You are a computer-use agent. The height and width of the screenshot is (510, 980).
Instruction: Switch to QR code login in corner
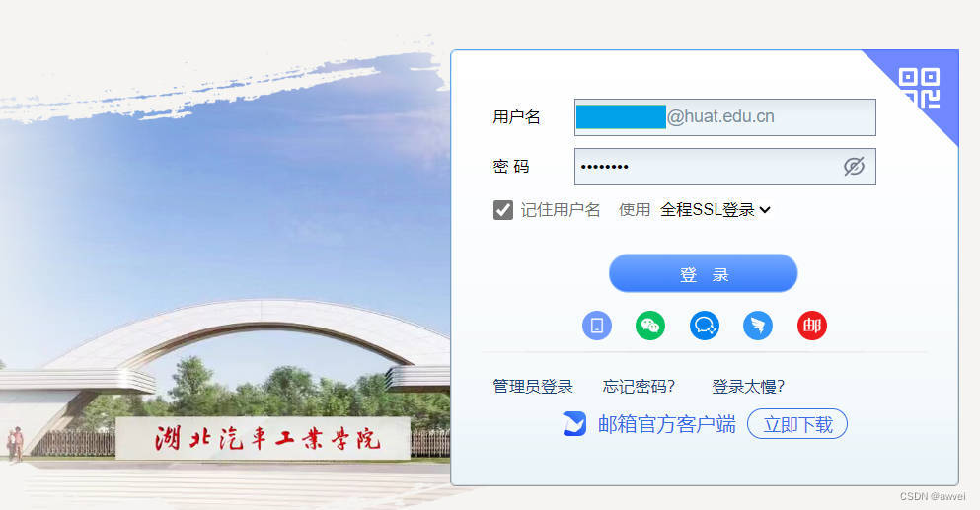919,88
